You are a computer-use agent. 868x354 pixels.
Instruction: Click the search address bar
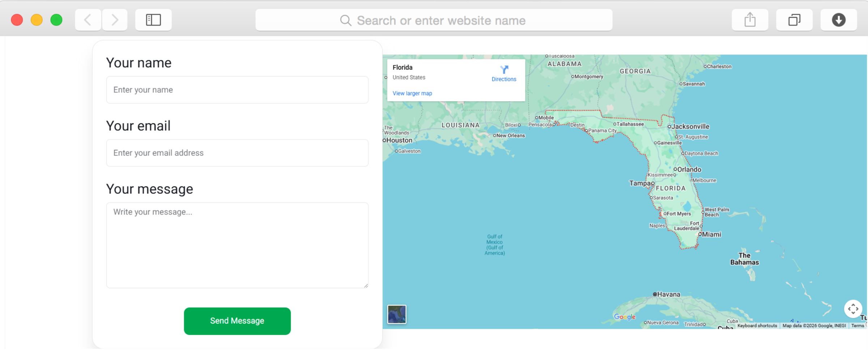coord(441,21)
